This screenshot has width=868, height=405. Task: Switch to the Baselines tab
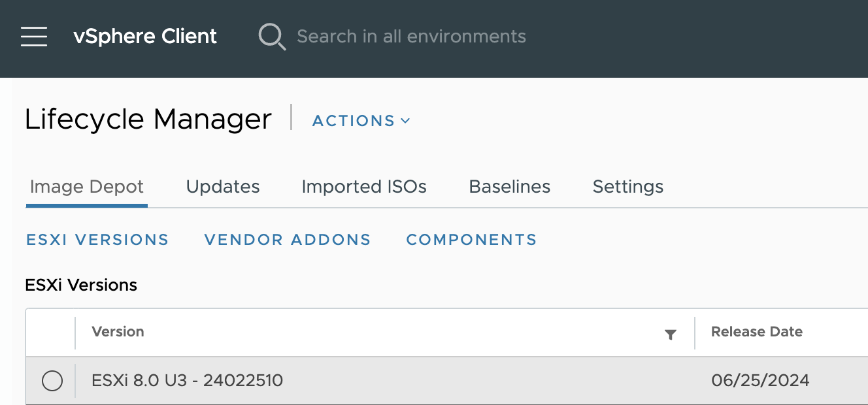(x=509, y=186)
